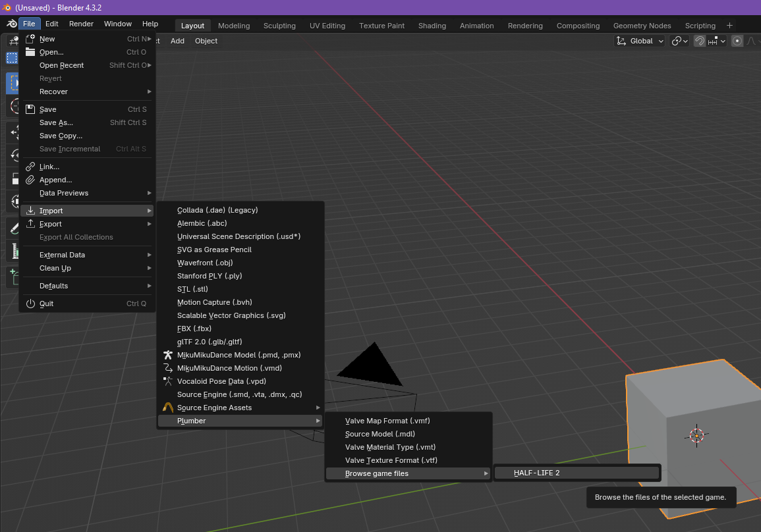Toggle snapping magnet in header
Screen dimensions: 761x532
tap(700, 41)
